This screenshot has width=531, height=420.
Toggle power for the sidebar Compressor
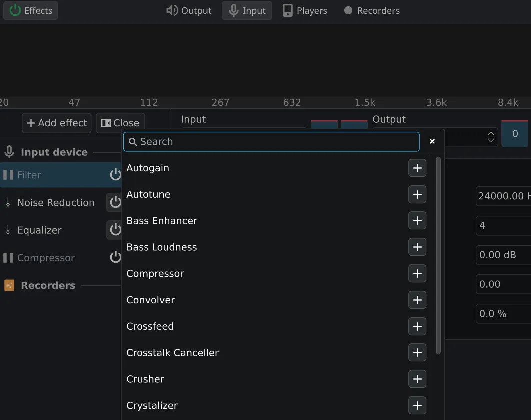point(115,257)
